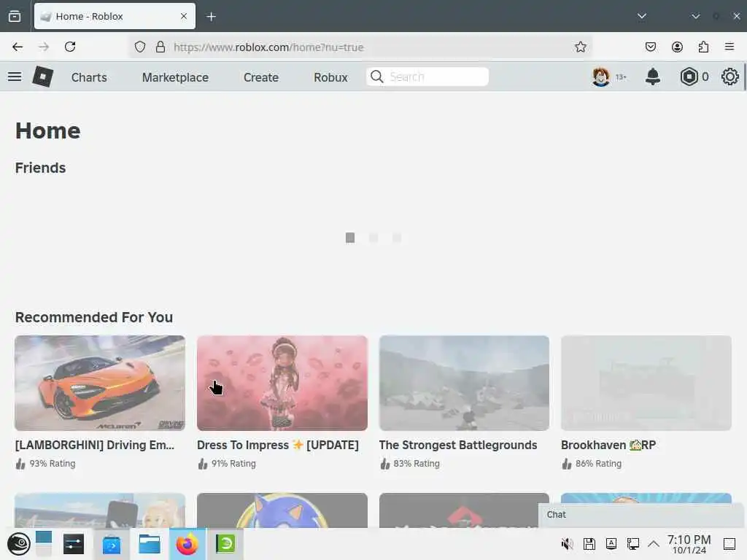Image resolution: width=747 pixels, height=560 pixels.
Task: Open the Sonic game thumbnail
Action: point(282,510)
